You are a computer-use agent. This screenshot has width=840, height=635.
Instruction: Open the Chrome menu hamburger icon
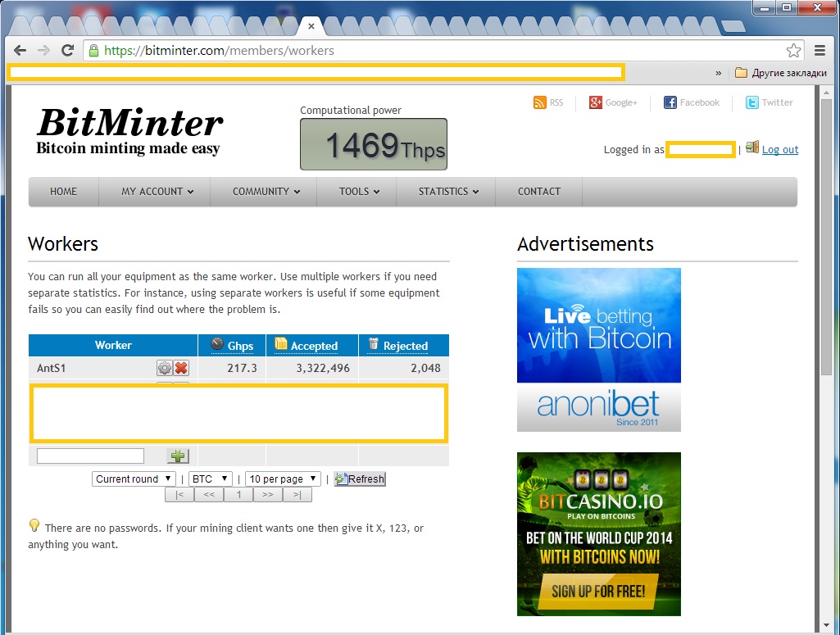click(820, 50)
